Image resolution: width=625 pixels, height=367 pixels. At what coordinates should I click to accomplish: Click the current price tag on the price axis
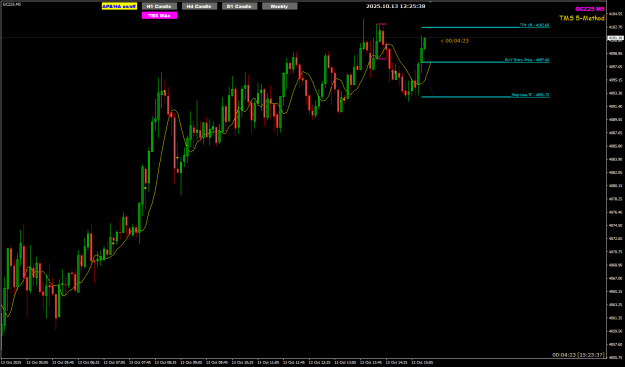tap(615, 38)
